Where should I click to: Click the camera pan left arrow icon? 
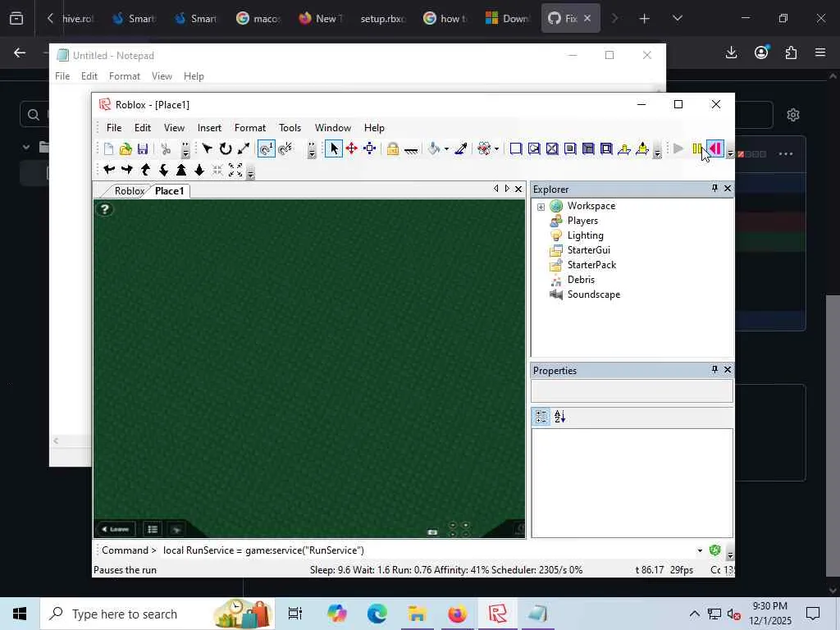tap(109, 170)
